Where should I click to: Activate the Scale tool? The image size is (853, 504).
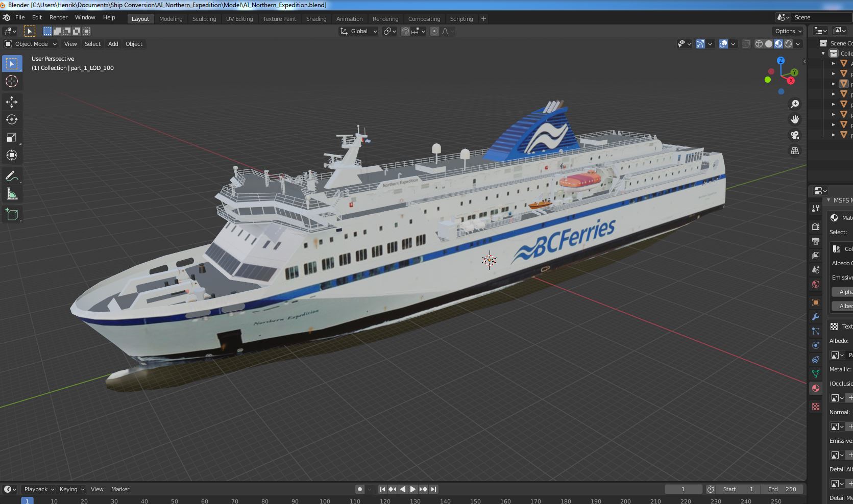(12, 138)
